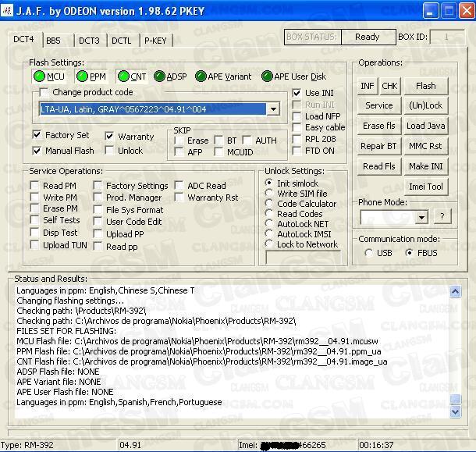Click the status log scroll up arrow
476x452 pixels.
click(455, 292)
